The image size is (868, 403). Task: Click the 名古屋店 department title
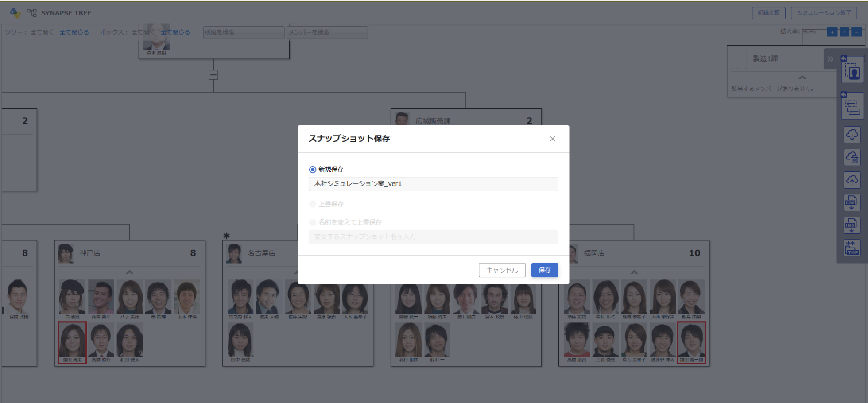pyautogui.click(x=261, y=253)
